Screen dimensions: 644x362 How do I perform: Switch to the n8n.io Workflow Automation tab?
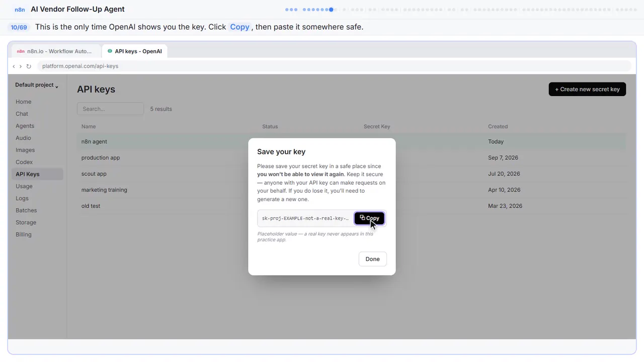click(55, 51)
